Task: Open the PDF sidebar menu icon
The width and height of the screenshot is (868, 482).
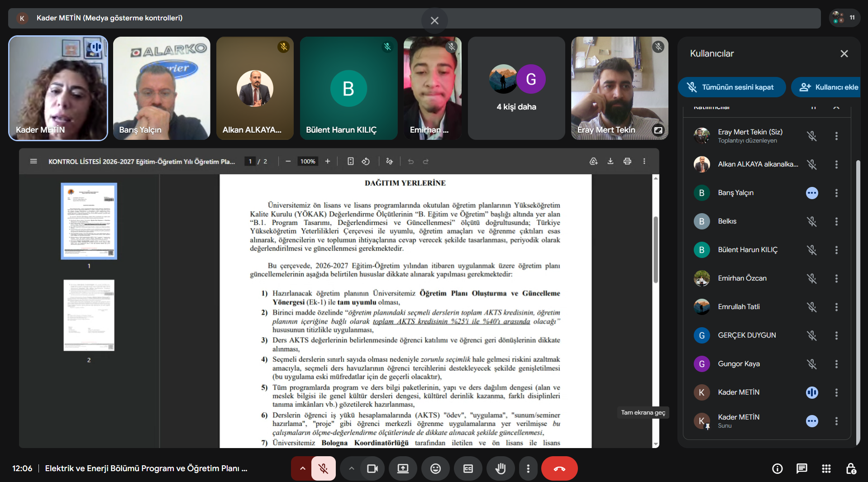Action: click(x=33, y=161)
